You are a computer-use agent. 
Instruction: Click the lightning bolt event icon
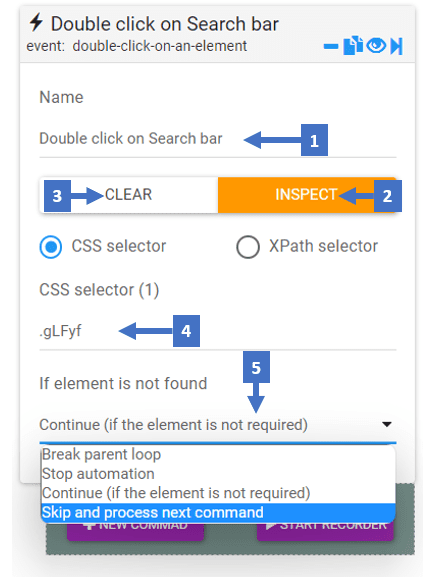click(36, 23)
